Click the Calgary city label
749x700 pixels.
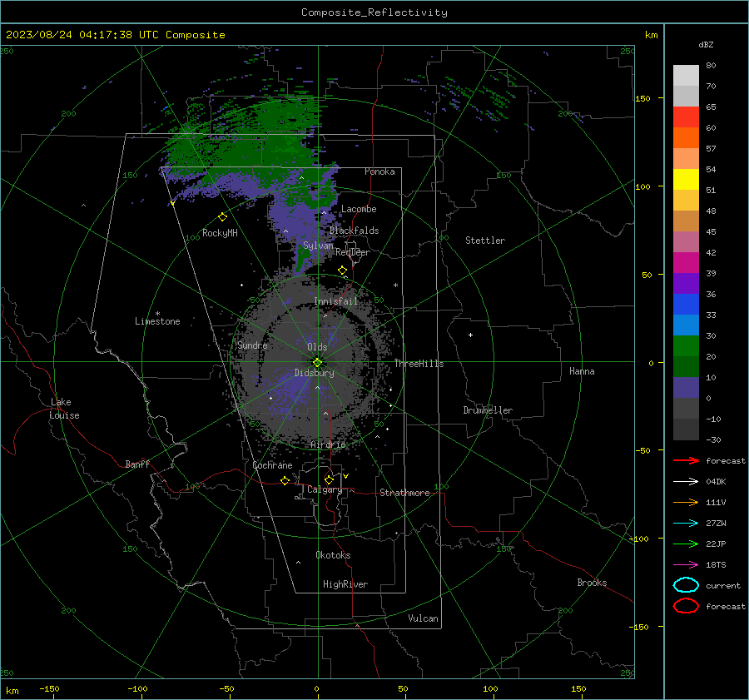[x=325, y=489]
